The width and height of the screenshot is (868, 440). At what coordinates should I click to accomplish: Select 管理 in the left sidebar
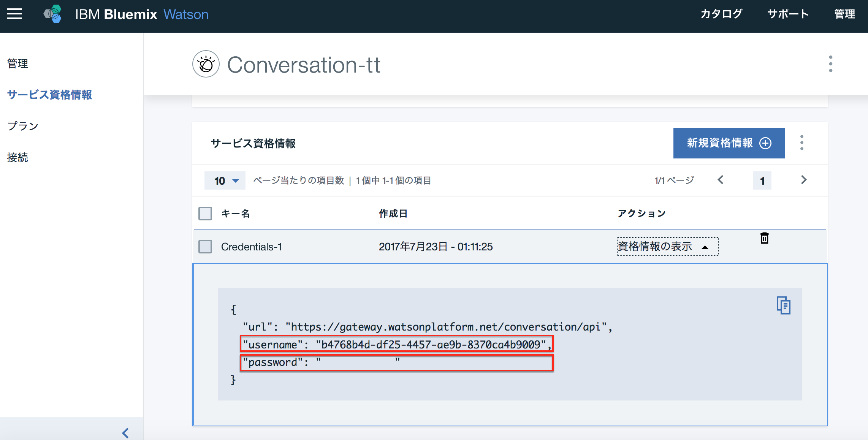coord(17,63)
